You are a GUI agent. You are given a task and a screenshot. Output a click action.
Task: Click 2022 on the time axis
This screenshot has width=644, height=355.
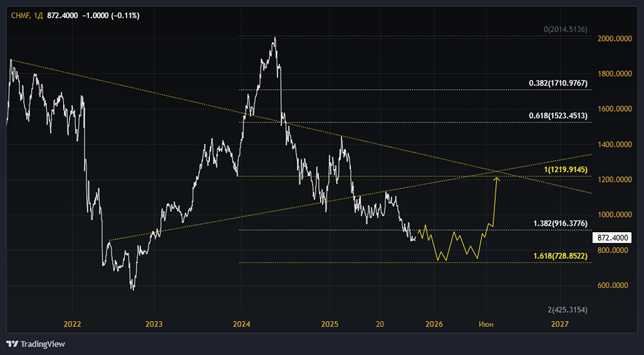pos(72,324)
